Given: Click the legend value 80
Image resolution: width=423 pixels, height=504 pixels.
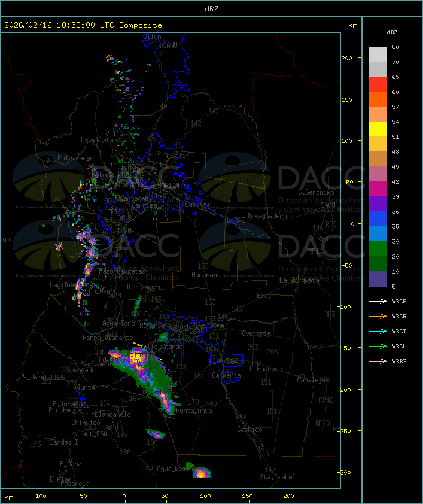Looking at the screenshot, I should click(395, 47).
